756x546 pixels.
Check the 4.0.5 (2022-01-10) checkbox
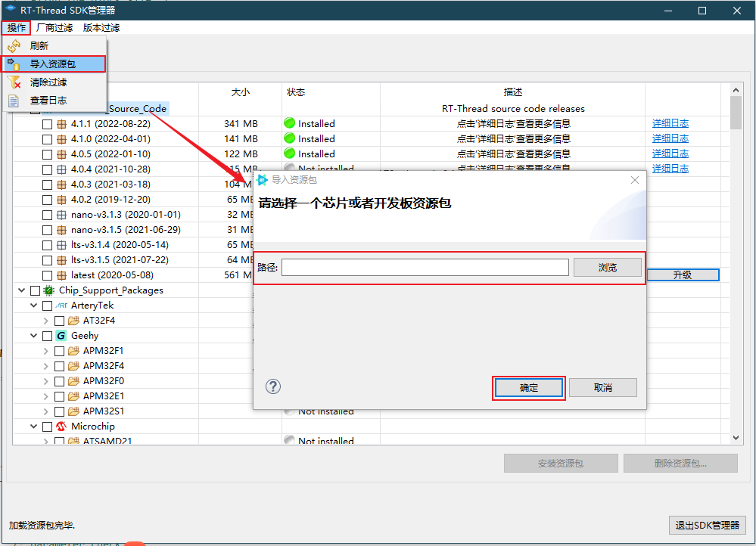pyautogui.click(x=47, y=155)
